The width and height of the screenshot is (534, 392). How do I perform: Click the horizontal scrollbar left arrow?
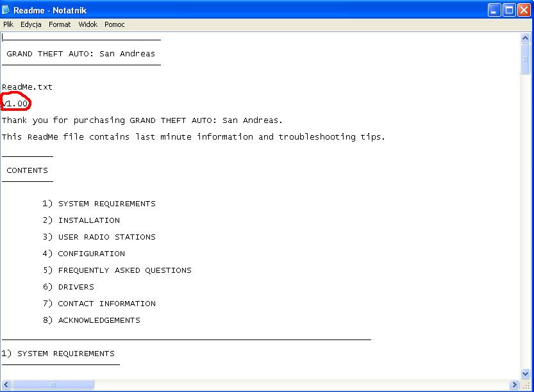pos(6,385)
